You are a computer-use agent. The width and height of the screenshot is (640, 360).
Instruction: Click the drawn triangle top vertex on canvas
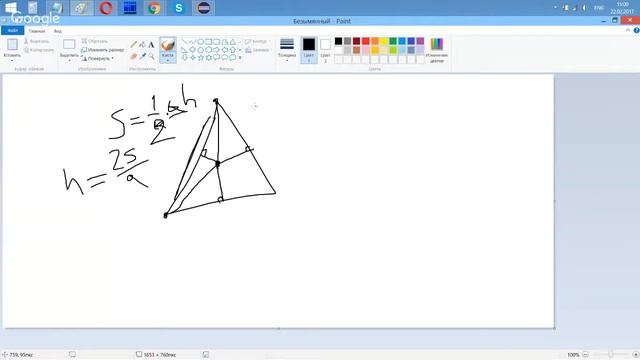216,100
